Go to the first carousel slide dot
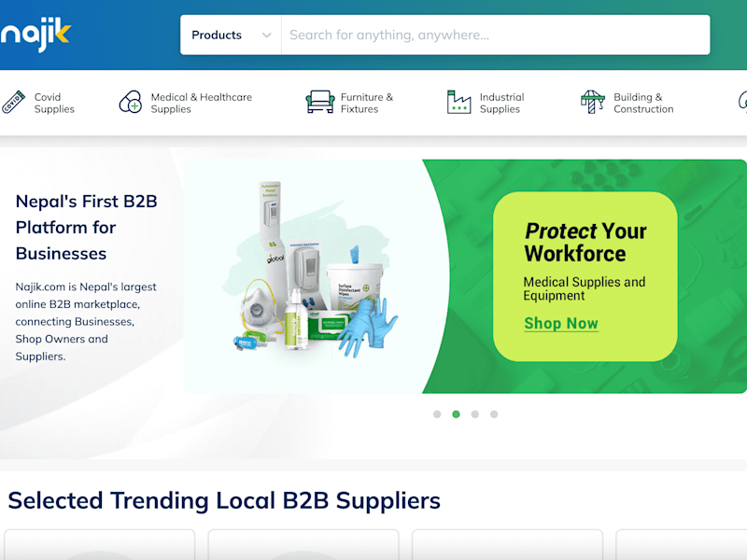This screenshot has width=747, height=560. [x=437, y=414]
